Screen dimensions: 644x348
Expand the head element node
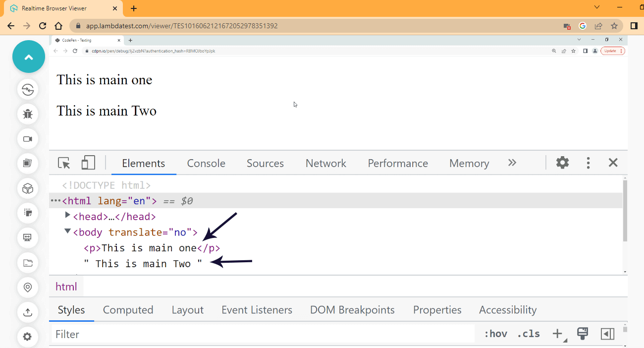pyautogui.click(x=68, y=215)
